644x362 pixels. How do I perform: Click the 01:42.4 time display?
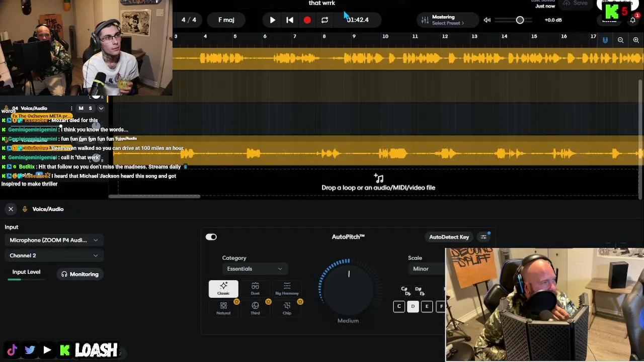point(358,20)
